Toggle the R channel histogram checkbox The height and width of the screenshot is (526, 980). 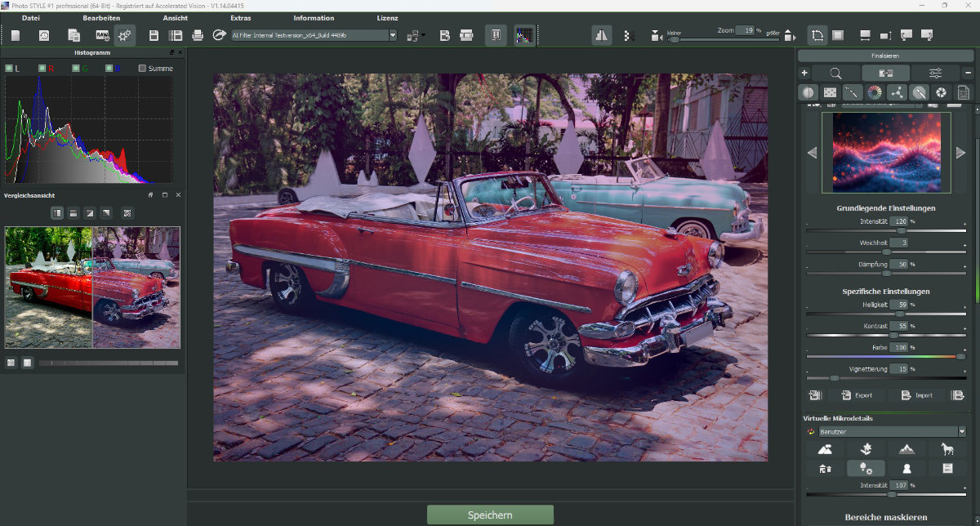(42, 69)
